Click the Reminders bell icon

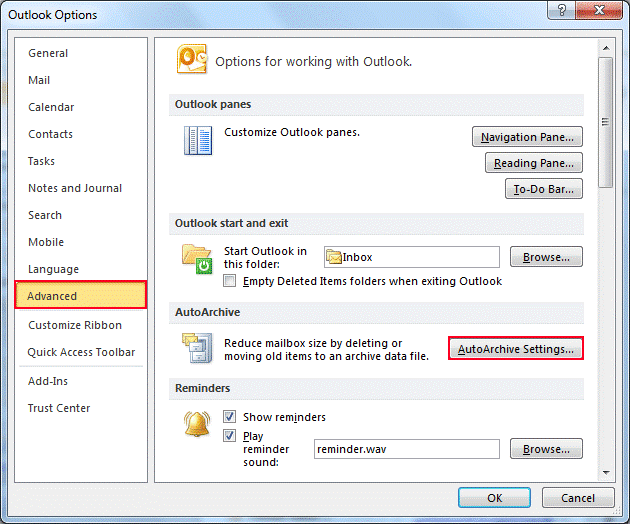coord(197,424)
